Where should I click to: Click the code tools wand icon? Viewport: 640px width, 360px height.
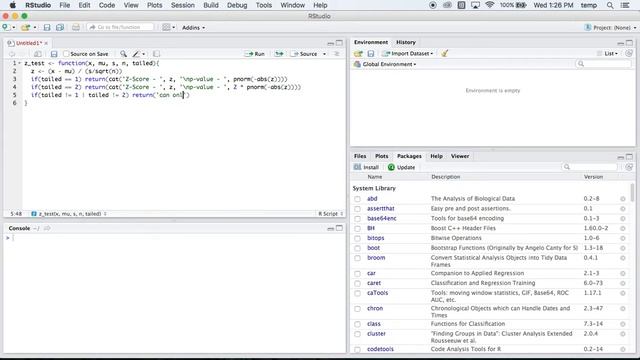click(136, 54)
